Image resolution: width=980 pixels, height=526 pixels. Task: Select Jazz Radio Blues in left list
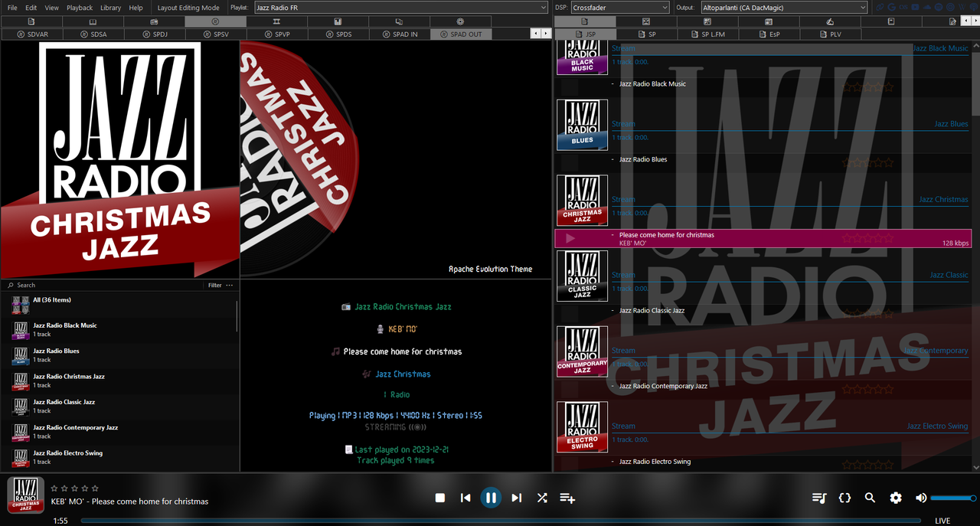point(119,355)
